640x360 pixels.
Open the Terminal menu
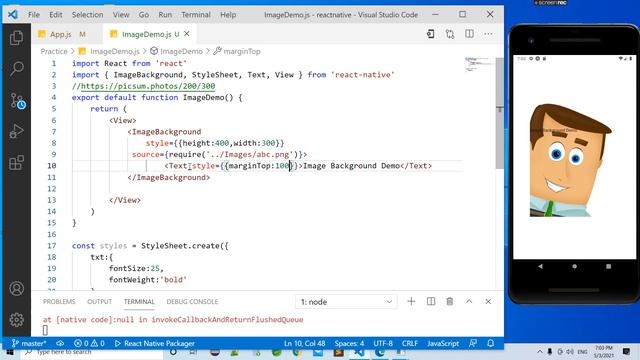(196, 15)
